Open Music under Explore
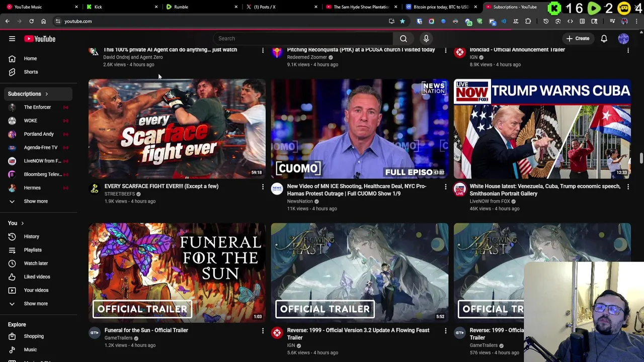Screen dimensions: 644x362 coord(38,349)
